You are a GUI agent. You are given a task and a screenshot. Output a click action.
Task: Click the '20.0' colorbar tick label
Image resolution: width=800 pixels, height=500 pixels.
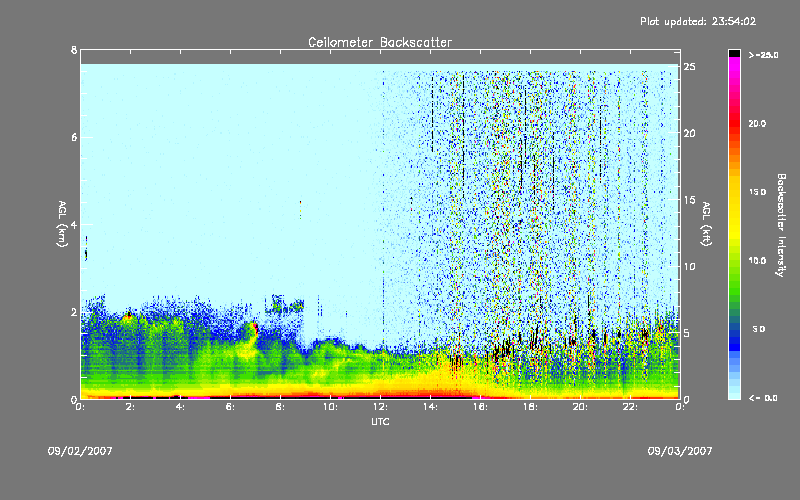(x=757, y=123)
